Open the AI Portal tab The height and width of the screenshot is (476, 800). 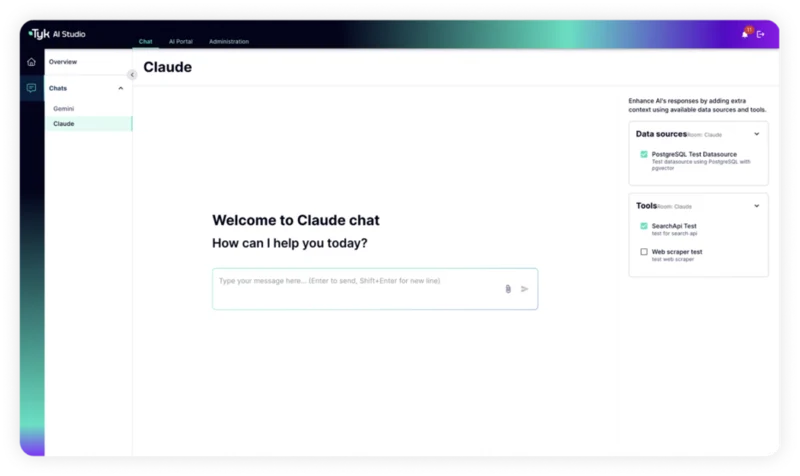coord(181,41)
